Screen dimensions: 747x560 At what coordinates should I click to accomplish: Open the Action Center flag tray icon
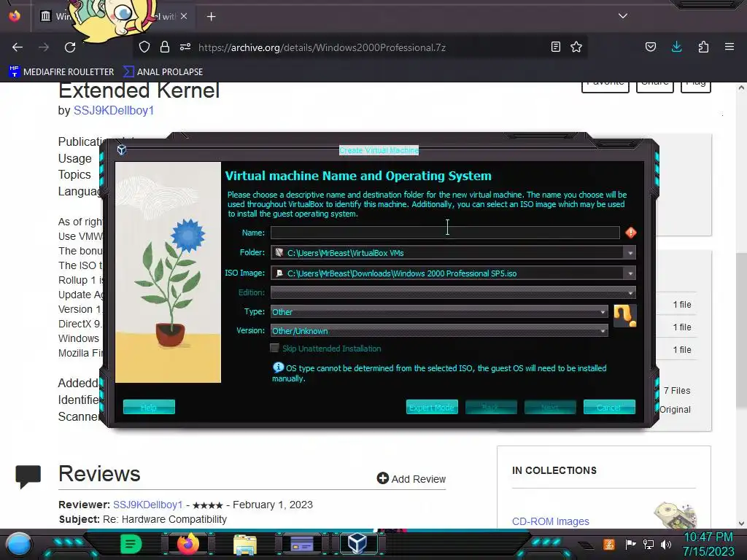pyautogui.click(x=630, y=544)
